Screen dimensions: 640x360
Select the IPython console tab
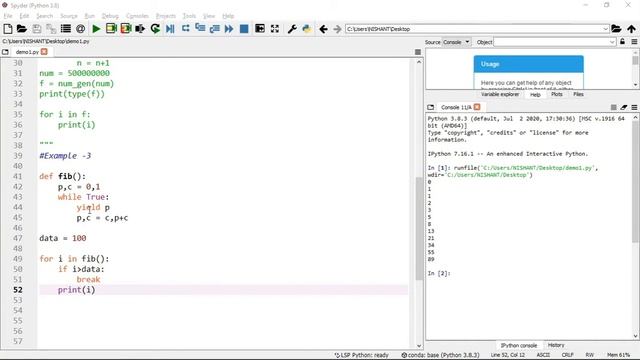coord(519,345)
